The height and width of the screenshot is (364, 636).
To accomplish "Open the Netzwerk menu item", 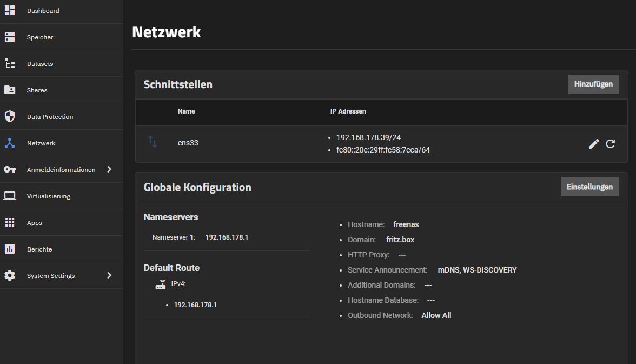I will (41, 143).
